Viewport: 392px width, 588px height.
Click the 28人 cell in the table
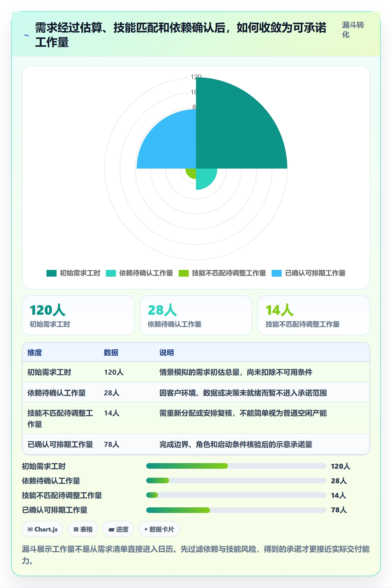click(112, 393)
